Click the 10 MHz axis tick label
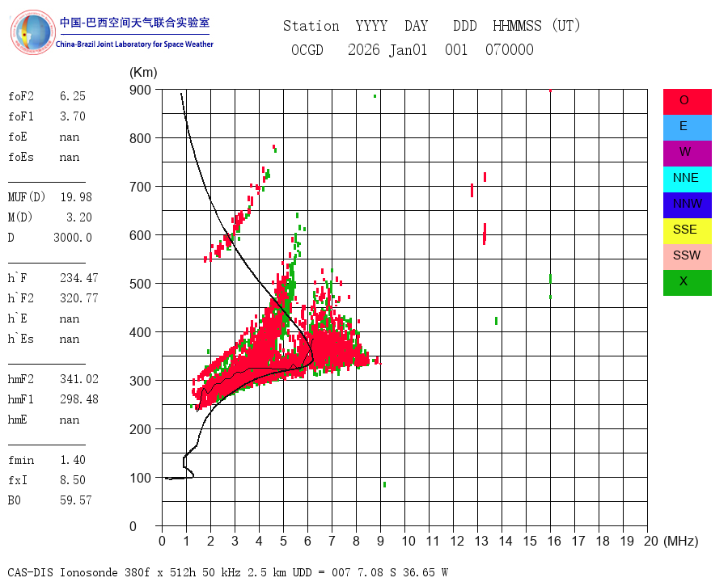728x582 pixels. click(x=408, y=541)
